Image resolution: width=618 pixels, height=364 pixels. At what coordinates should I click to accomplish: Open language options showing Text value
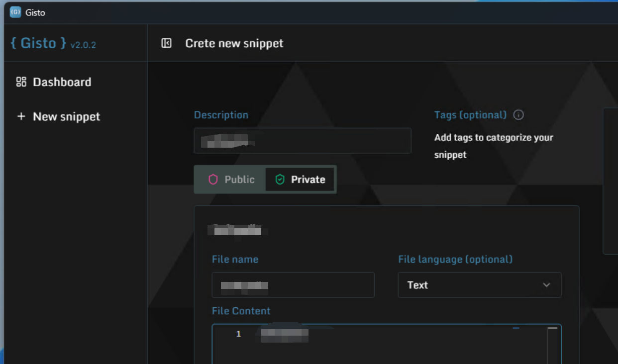479,285
